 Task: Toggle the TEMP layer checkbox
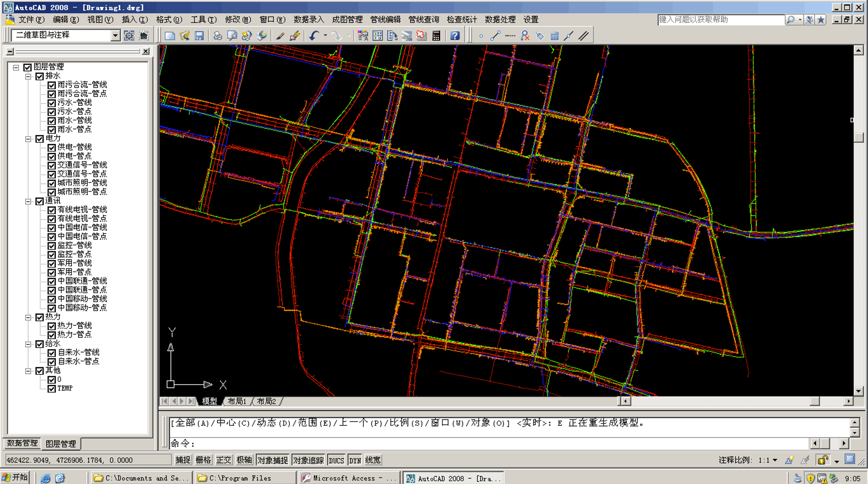tap(51, 388)
